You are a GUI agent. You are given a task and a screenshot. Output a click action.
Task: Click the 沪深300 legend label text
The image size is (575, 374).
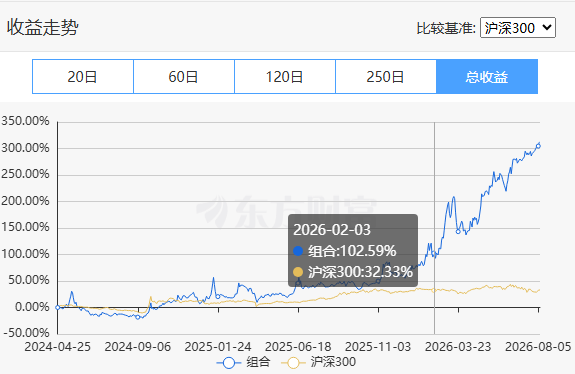333,362
